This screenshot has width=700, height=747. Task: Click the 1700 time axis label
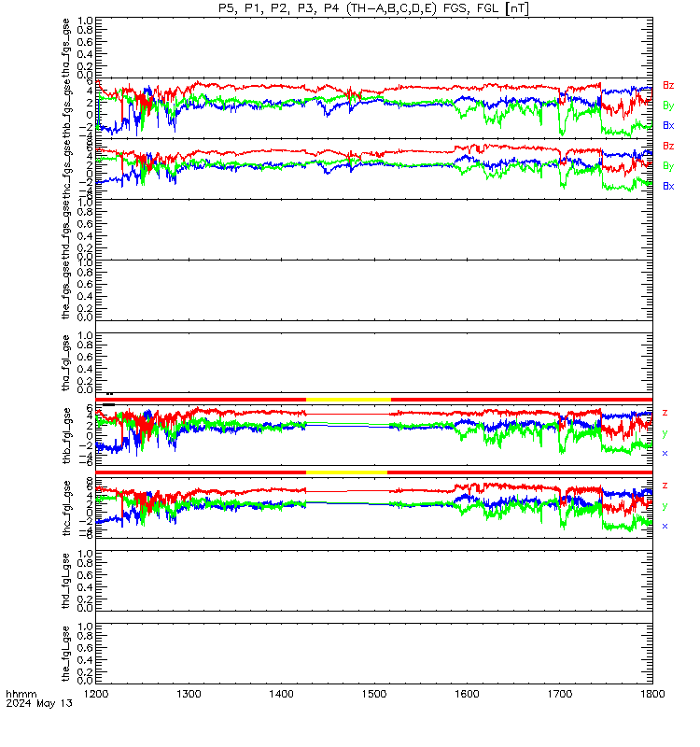[x=559, y=694]
